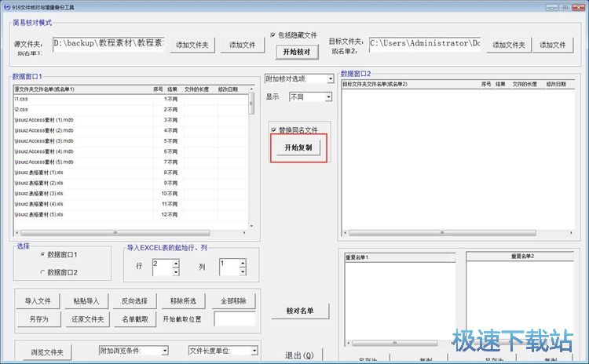
Task: Select the 表格素材 (1).xls row
Action: (x=130, y=173)
